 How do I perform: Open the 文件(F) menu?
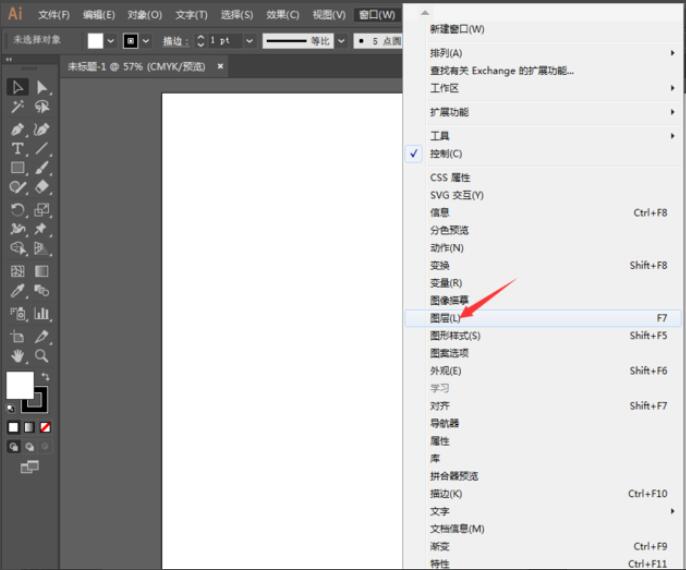click(54, 15)
